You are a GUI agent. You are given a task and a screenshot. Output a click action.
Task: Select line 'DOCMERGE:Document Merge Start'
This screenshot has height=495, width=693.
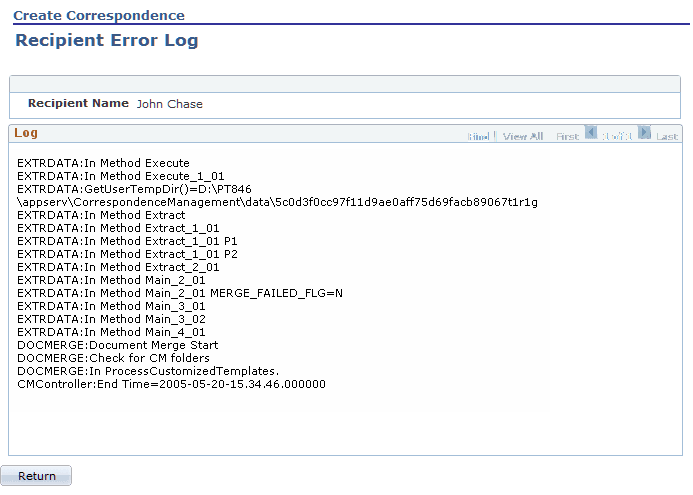pos(118,345)
